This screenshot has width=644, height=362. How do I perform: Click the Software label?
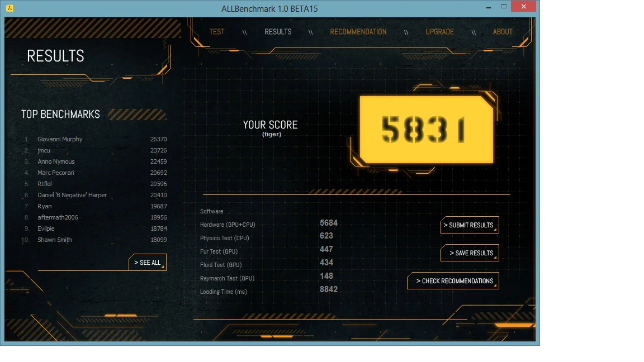tap(211, 211)
